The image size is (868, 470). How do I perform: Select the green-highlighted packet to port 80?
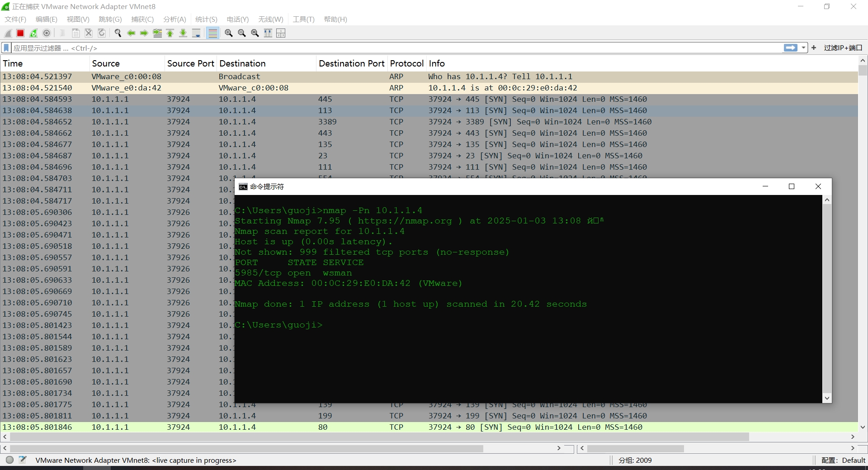[x=429, y=427]
